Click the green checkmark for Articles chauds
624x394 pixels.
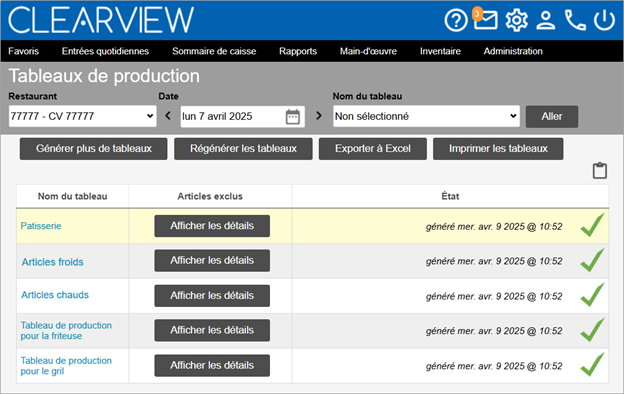pyautogui.click(x=593, y=295)
